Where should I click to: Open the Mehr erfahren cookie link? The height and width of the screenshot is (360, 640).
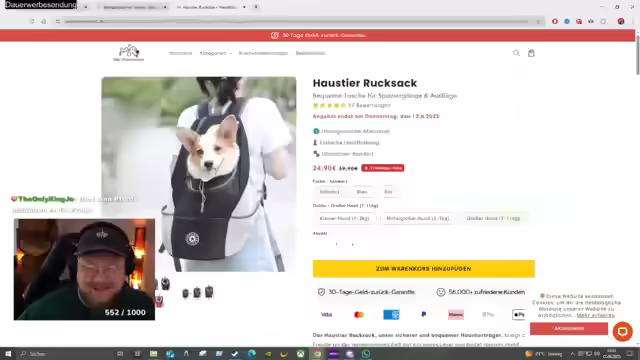click(596, 316)
